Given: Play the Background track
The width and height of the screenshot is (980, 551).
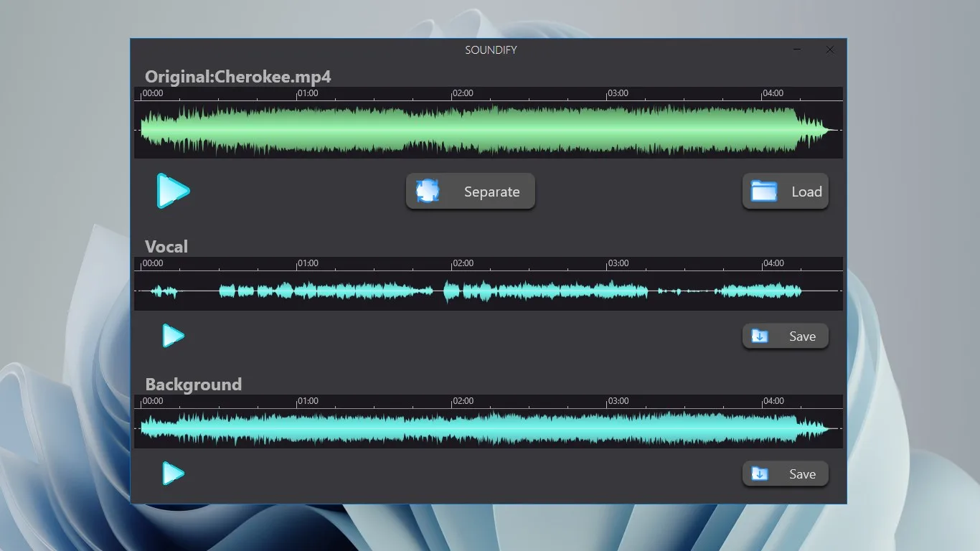Looking at the screenshot, I should pyautogui.click(x=173, y=474).
